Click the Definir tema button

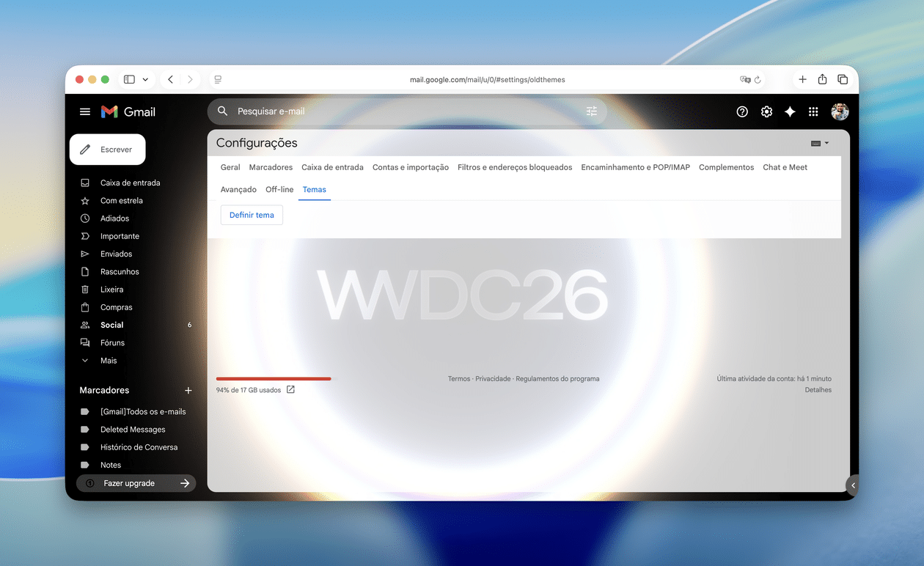[x=252, y=215]
